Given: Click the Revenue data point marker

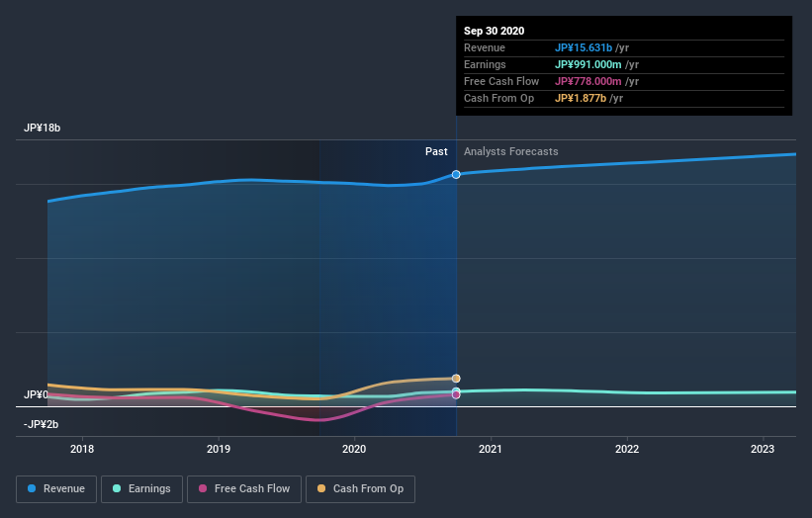Looking at the screenshot, I should pyautogui.click(x=456, y=174).
